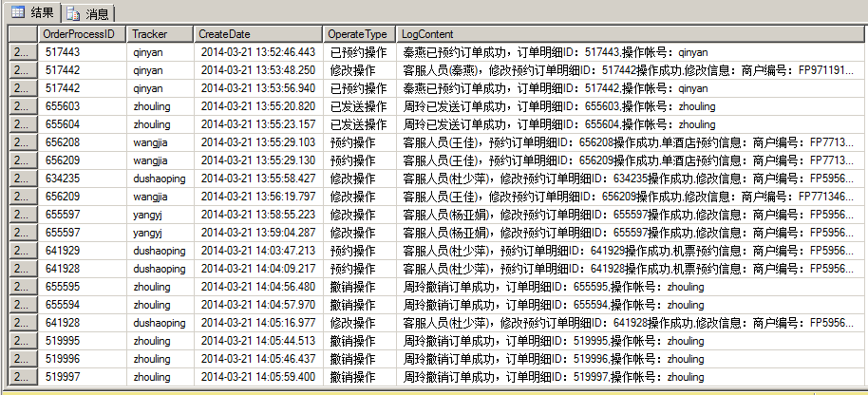Viewport: 868px width, 395px height.
Task: Click LogContent mentioning merchant FP971191
Action: [x=632, y=70]
